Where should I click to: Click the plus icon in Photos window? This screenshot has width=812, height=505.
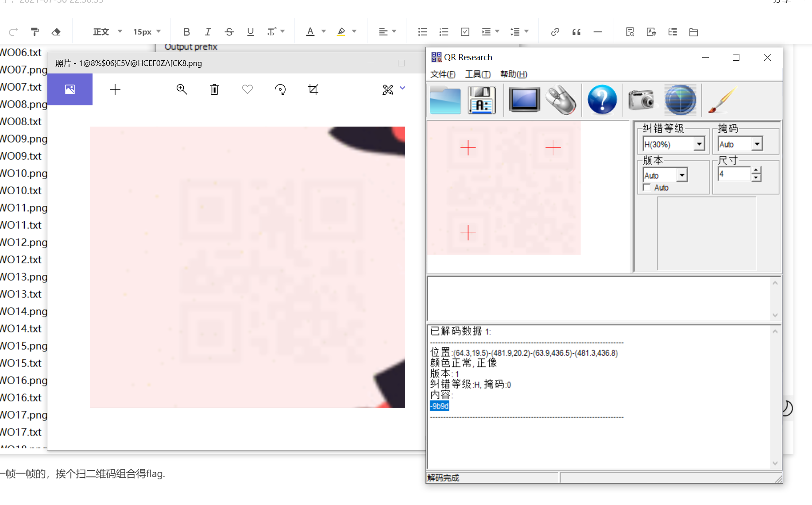point(115,89)
